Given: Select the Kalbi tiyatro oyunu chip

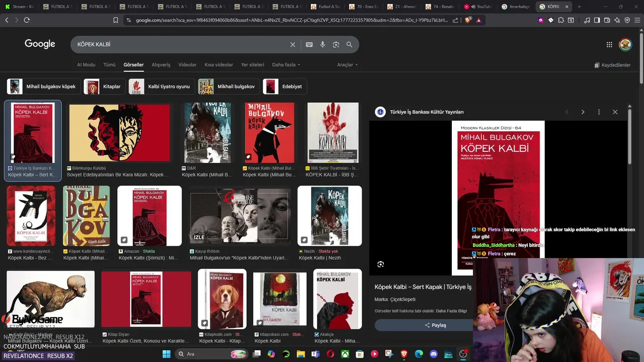Looking at the screenshot, I should pyautogui.click(x=162, y=86).
